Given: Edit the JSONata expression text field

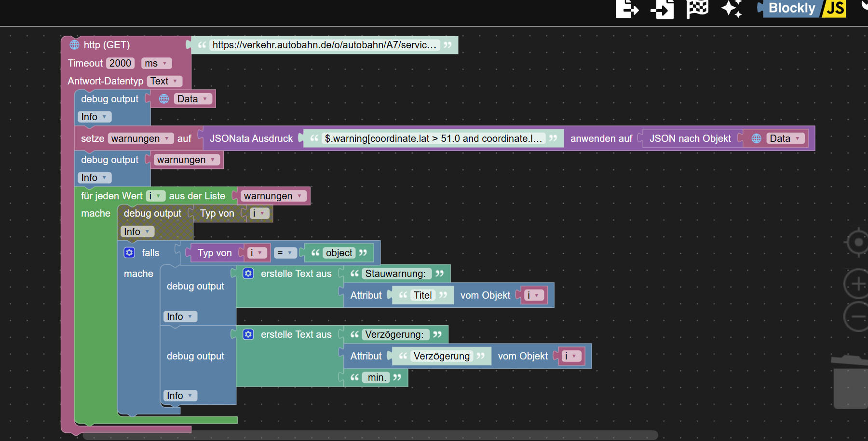Looking at the screenshot, I should pyautogui.click(x=434, y=138).
